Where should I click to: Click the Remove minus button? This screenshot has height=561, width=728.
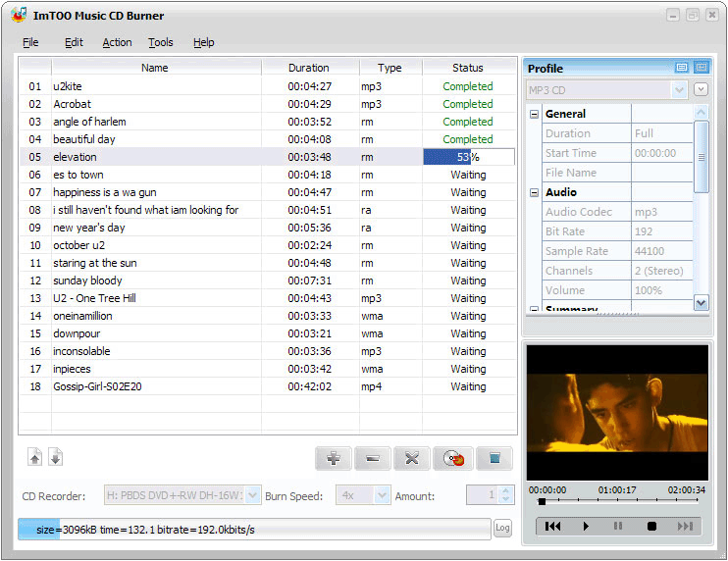pos(373,459)
